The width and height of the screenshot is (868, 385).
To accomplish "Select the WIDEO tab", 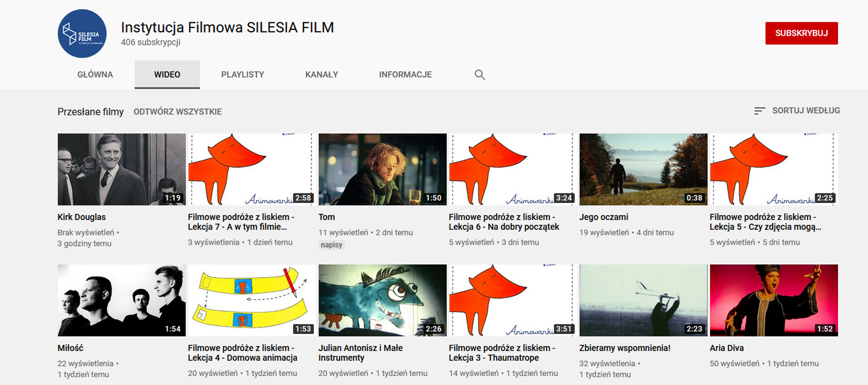I will 167,75.
